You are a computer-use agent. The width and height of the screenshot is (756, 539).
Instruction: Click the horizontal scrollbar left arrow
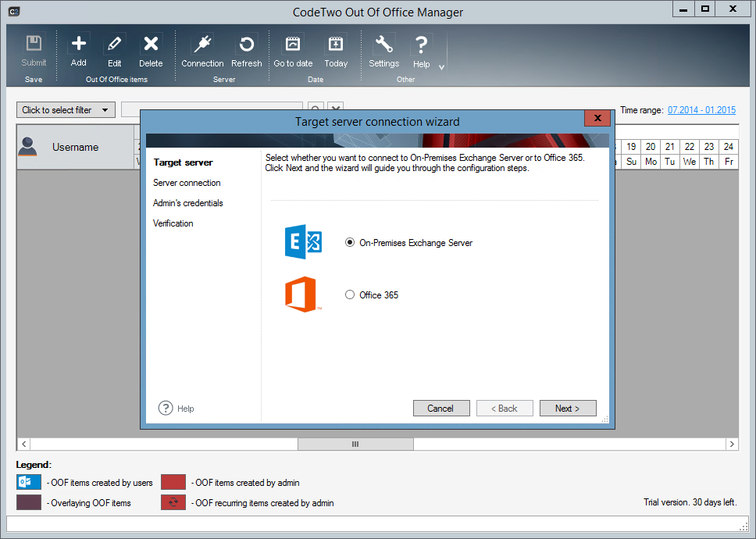point(23,444)
